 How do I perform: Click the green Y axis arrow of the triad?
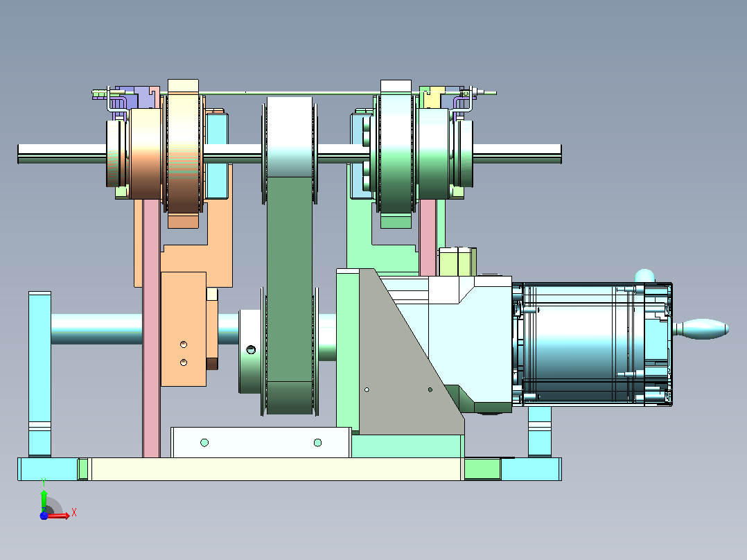[44, 500]
